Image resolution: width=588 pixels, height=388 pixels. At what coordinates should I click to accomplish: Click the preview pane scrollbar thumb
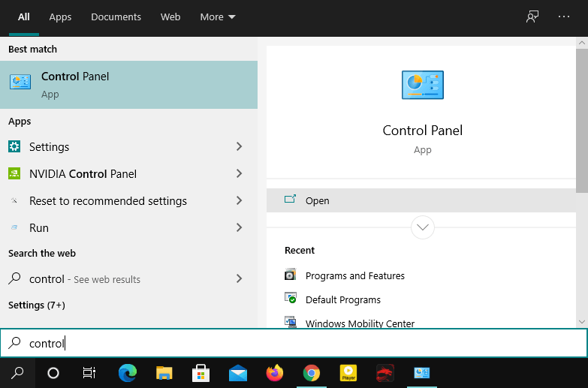pyautogui.click(x=582, y=121)
